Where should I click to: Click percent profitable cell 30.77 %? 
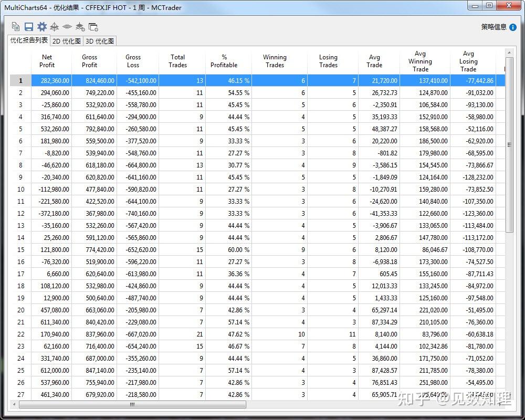coord(229,165)
